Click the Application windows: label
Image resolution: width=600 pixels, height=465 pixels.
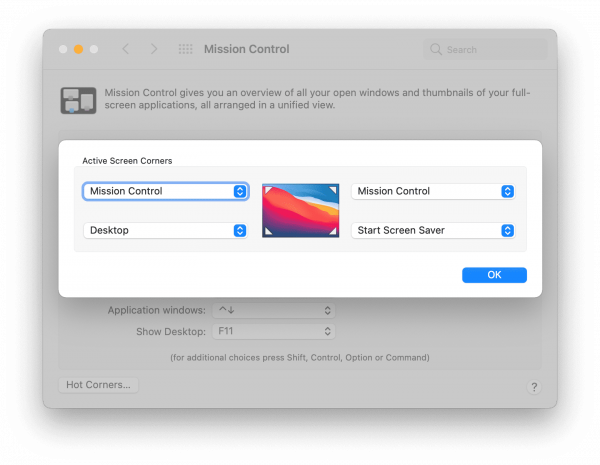pyautogui.click(x=157, y=310)
